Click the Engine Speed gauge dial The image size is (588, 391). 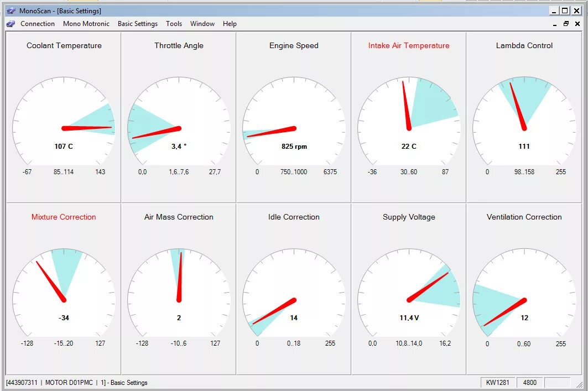click(x=294, y=121)
